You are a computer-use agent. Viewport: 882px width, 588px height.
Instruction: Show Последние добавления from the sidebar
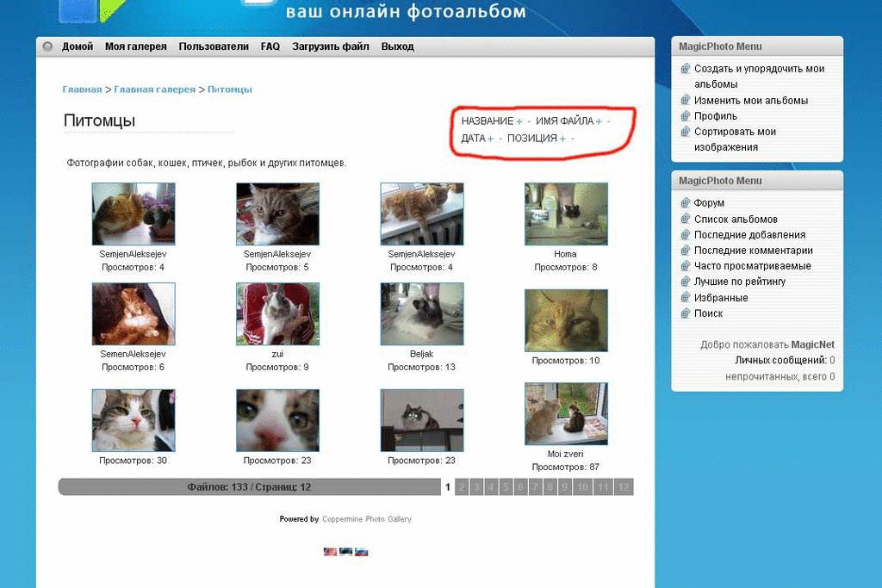[x=750, y=235]
